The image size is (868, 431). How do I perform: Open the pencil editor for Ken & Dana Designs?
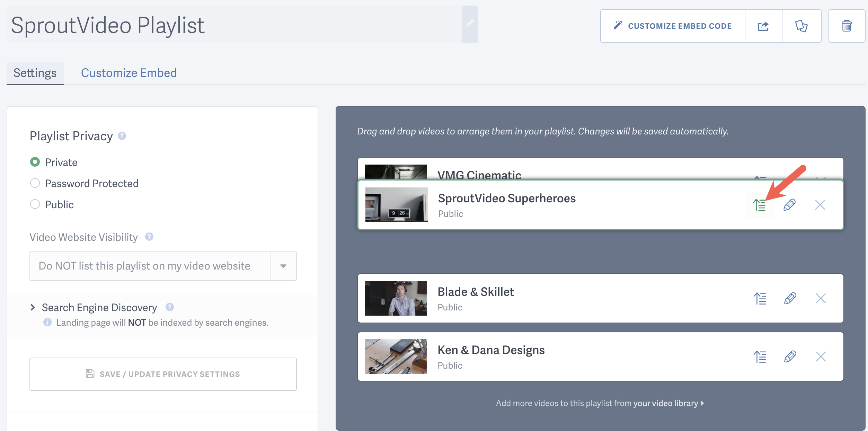coord(790,357)
